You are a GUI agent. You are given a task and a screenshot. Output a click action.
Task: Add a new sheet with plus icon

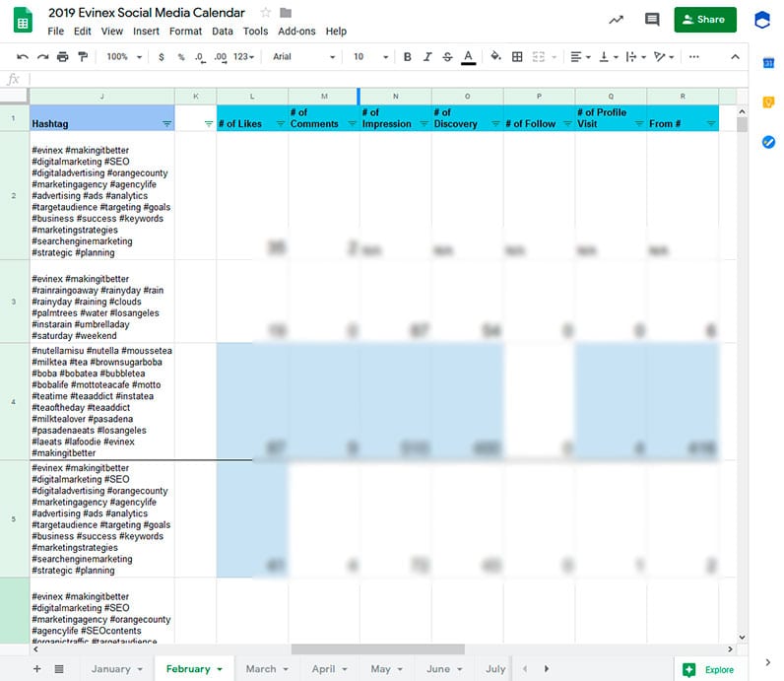tap(37, 669)
